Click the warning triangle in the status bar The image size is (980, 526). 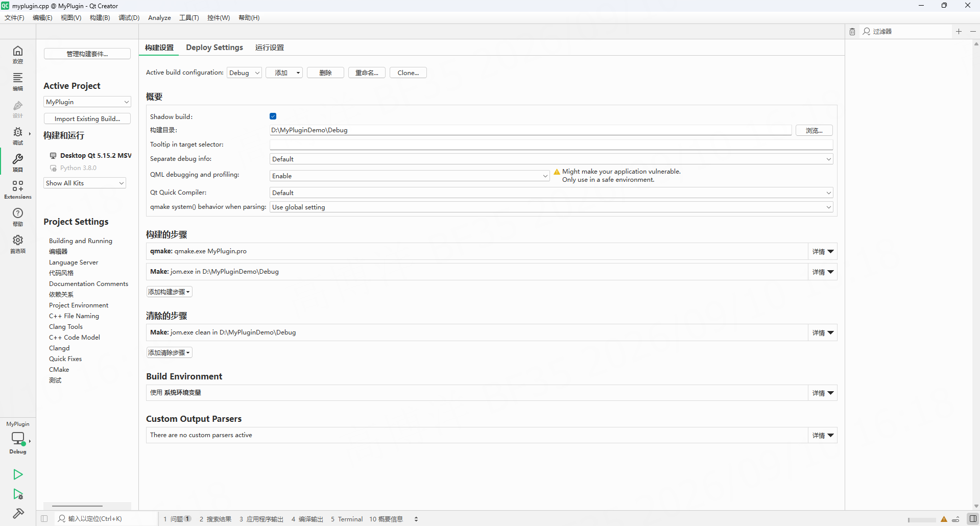pyautogui.click(x=944, y=519)
